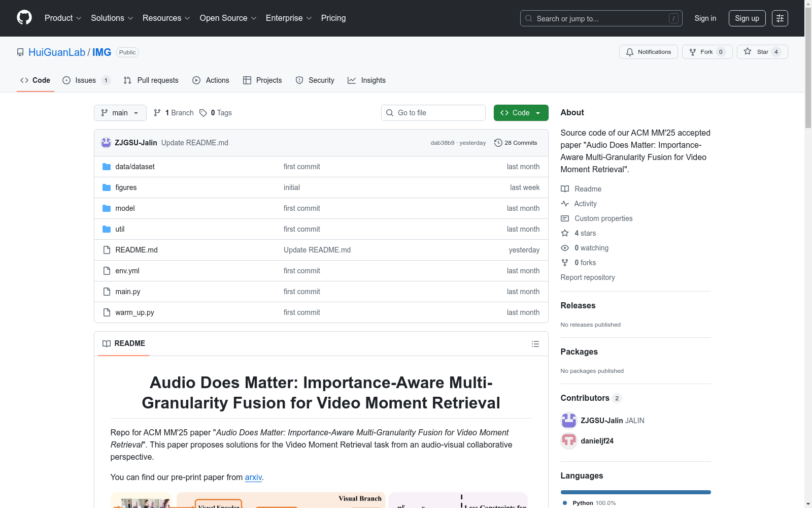
Task: Open the Insights tab
Action: tap(366, 80)
